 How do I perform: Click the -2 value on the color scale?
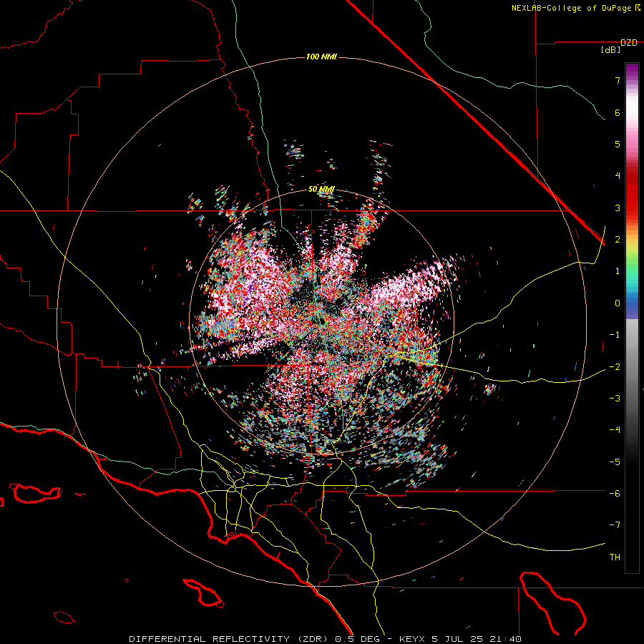(615, 367)
